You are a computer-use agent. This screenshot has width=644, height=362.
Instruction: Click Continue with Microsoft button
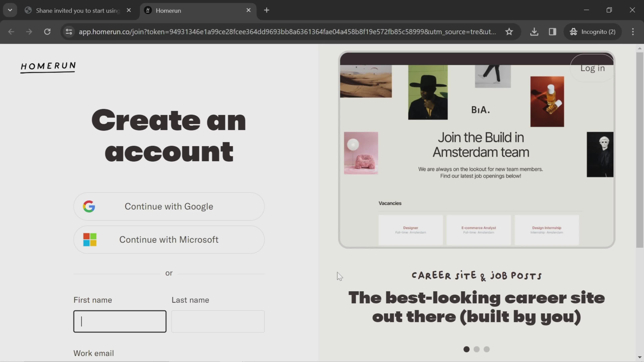click(x=169, y=239)
